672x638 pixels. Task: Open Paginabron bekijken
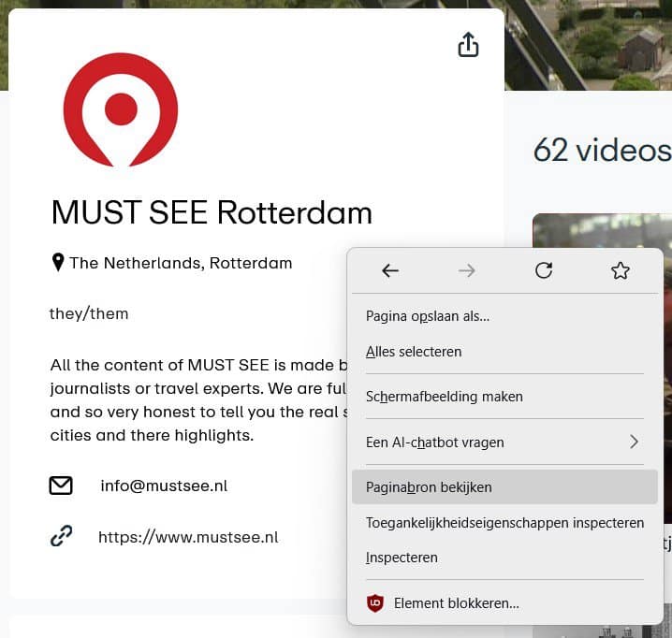coord(429,487)
